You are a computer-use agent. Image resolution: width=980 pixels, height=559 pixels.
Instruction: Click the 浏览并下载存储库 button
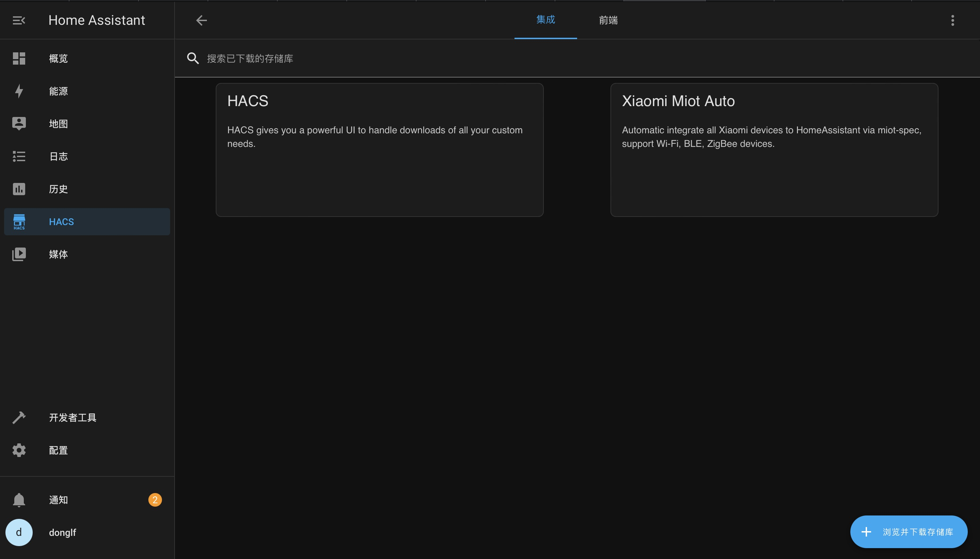[908, 532]
